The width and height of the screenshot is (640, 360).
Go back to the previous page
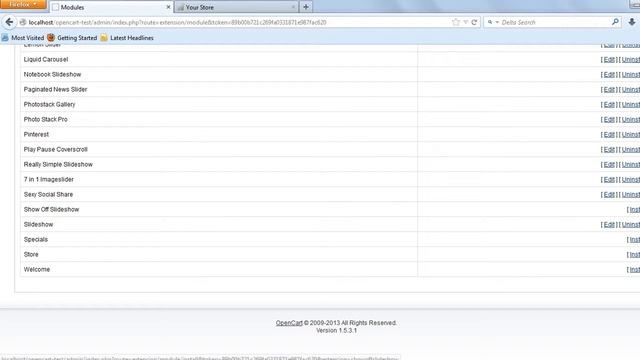9,22
